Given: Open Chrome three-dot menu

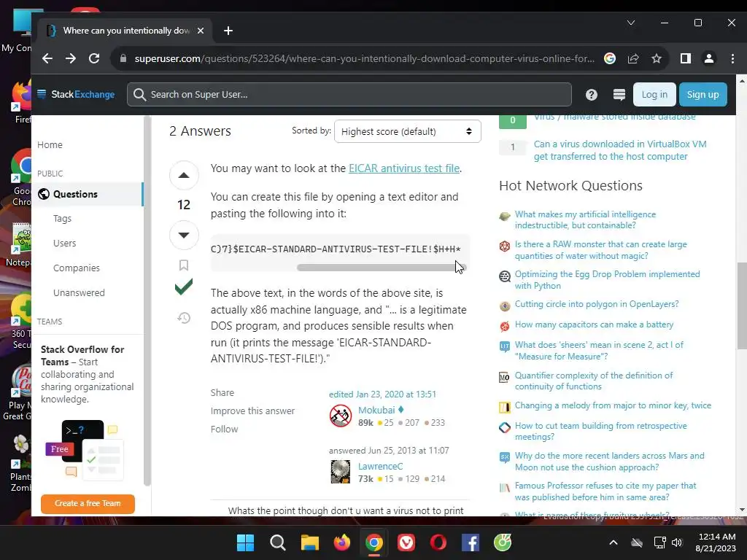Looking at the screenshot, I should [x=732, y=58].
